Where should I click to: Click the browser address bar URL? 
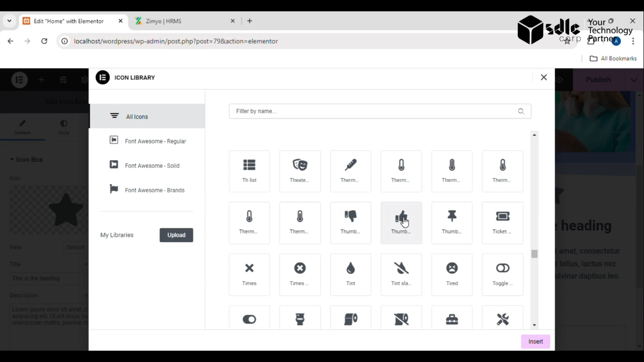tap(176, 41)
